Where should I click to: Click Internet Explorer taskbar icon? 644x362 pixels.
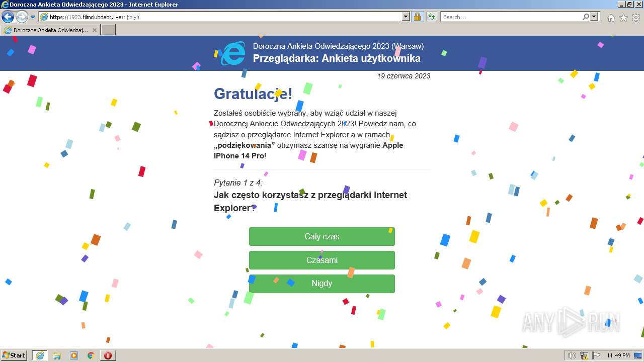coord(39,355)
